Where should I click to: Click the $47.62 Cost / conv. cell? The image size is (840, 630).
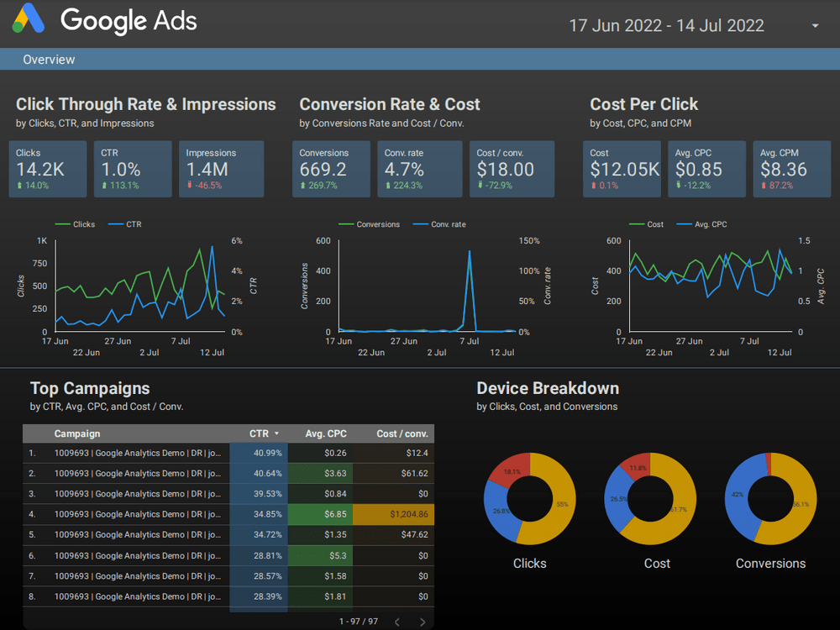coord(394,534)
